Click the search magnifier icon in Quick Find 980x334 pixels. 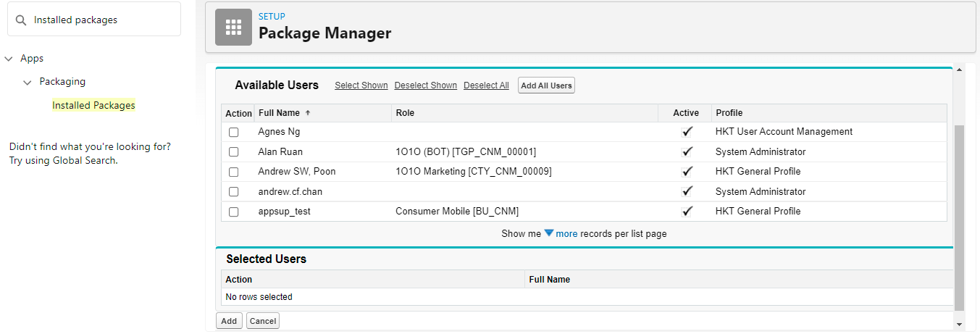[x=21, y=20]
